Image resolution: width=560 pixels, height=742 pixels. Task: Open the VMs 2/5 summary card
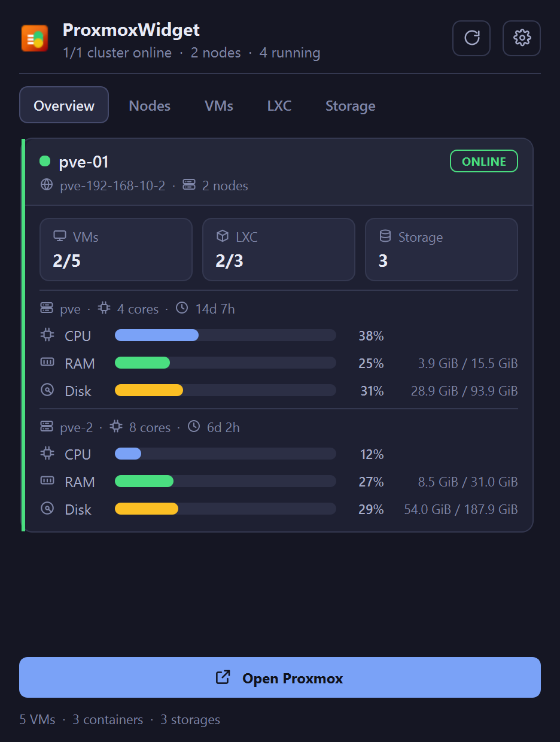[x=116, y=249]
